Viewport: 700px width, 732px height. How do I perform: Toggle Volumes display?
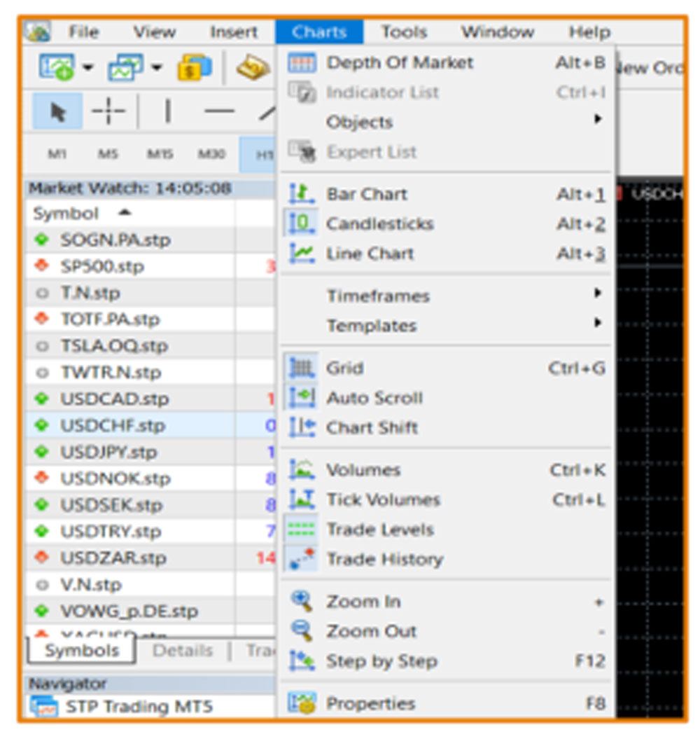[447, 469]
